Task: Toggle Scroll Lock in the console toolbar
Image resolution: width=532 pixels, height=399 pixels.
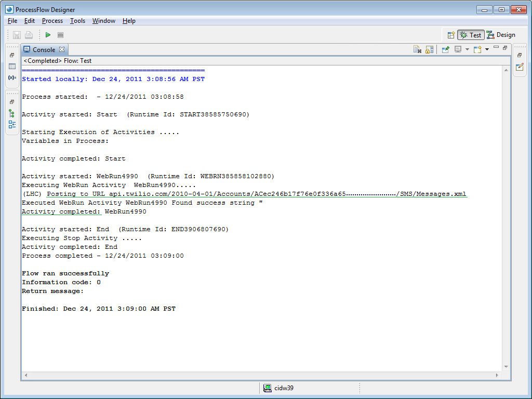Action: click(429, 49)
